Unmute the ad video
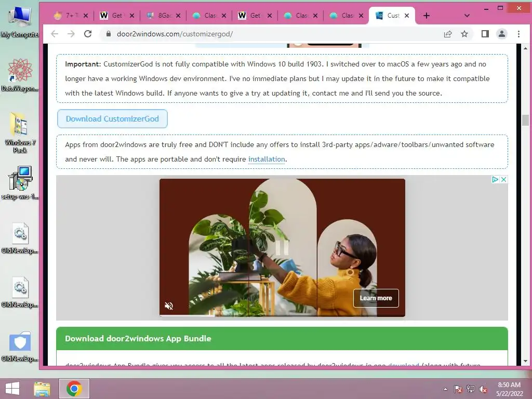This screenshot has height=399, width=532. point(169,305)
